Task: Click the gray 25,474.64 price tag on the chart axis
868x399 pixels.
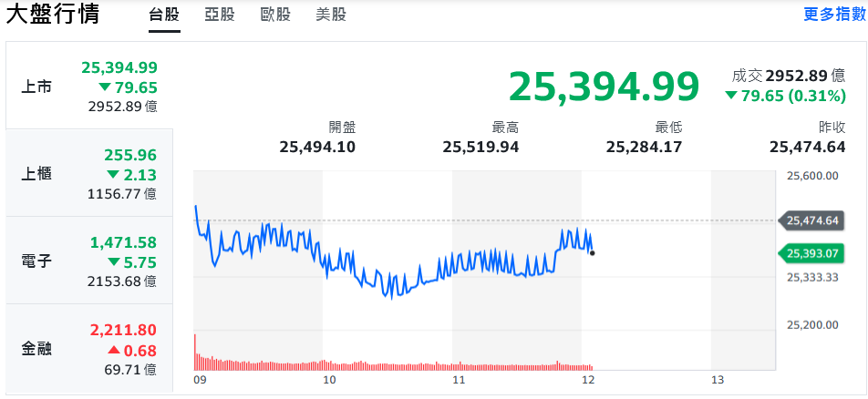Action: tap(811, 220)
